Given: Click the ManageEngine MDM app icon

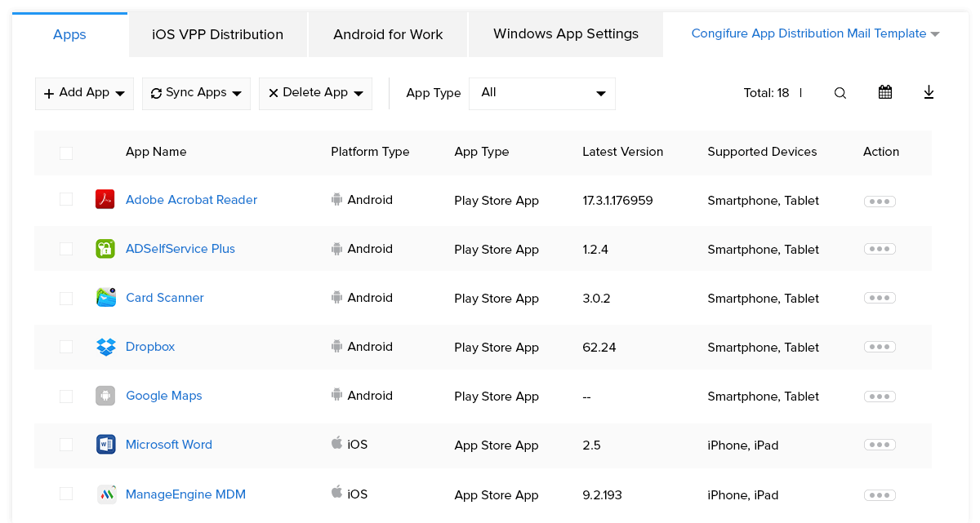Looking at the screenshot, I should [x=106, y=494].
